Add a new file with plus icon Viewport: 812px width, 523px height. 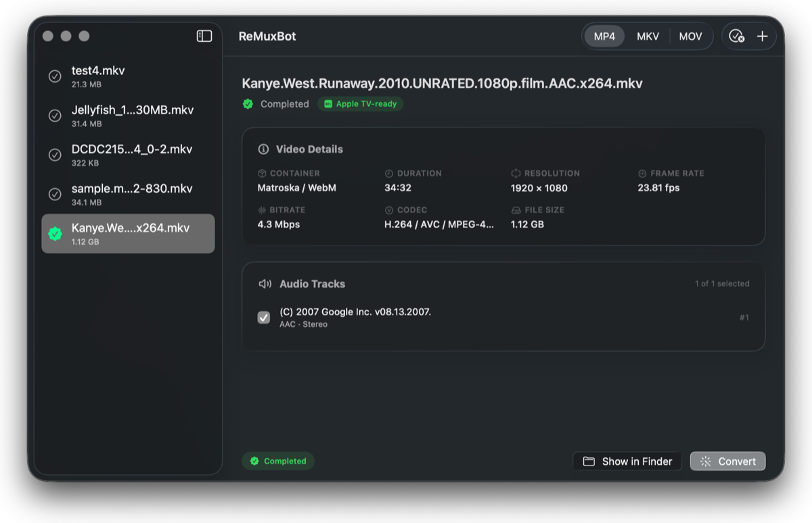coord(762,37)
